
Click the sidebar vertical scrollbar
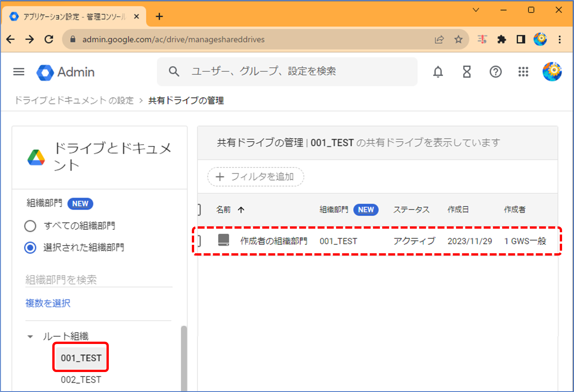point(184,359)
